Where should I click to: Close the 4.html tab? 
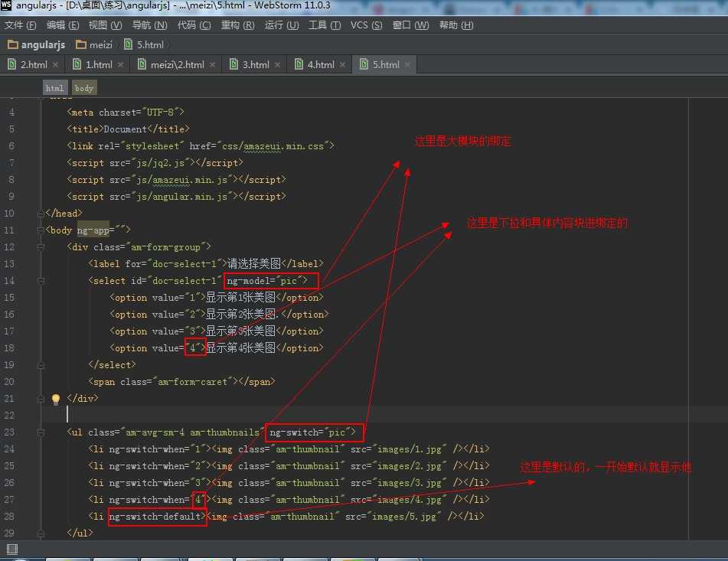[343, 64]
